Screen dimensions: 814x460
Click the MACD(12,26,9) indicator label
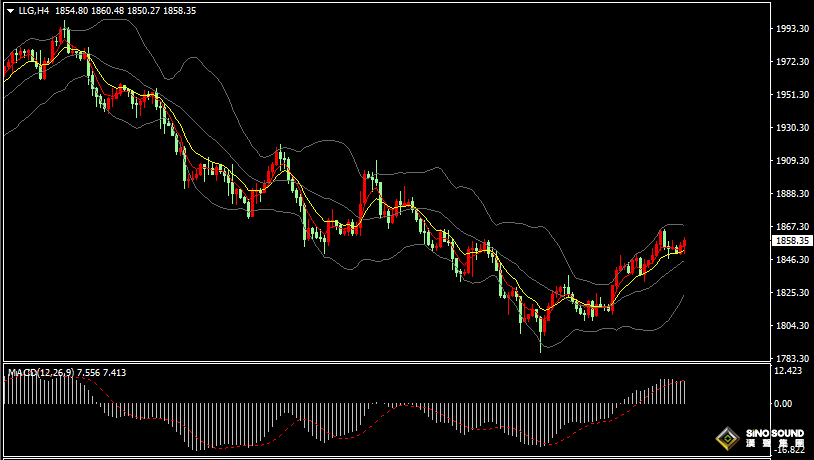tap(41, 372)
